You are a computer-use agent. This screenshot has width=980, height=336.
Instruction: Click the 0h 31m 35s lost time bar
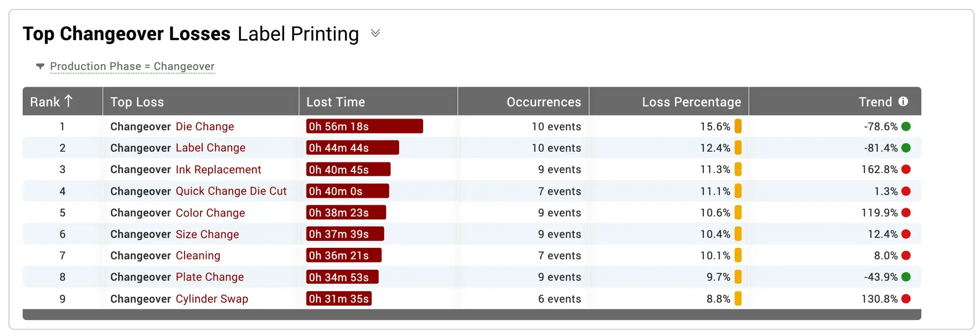pyautogui.click(x=339, y=299)
